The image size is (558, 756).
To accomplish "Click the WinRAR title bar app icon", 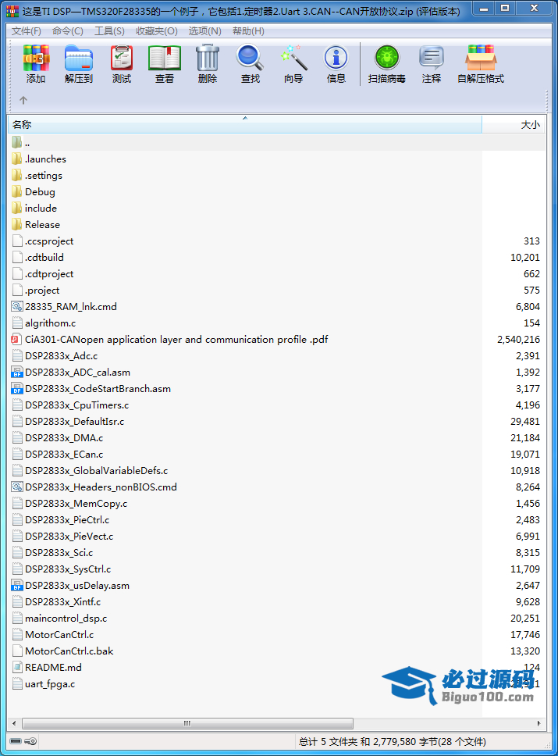I will click(x=12, y=11).
